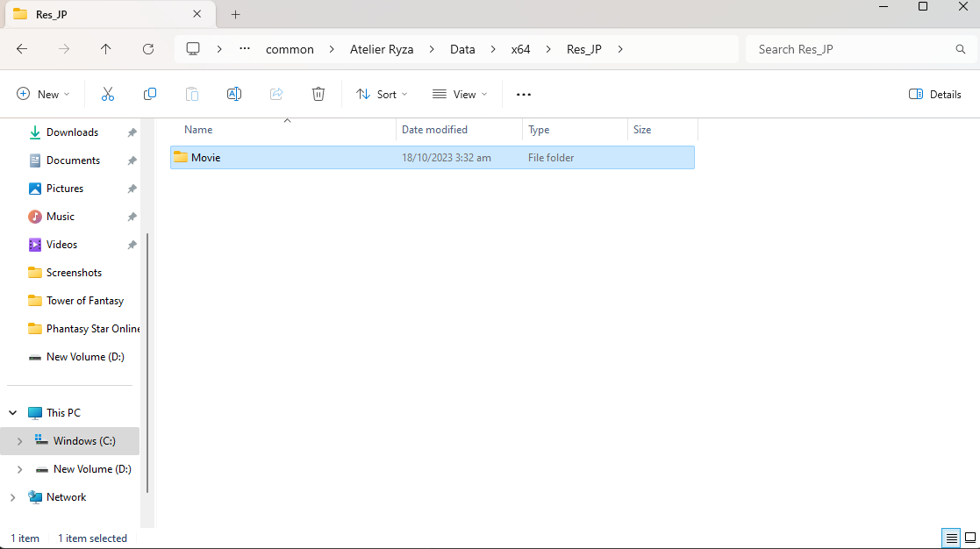
Task: Click the Copy icon in toolbar
Action: point(150,95)
